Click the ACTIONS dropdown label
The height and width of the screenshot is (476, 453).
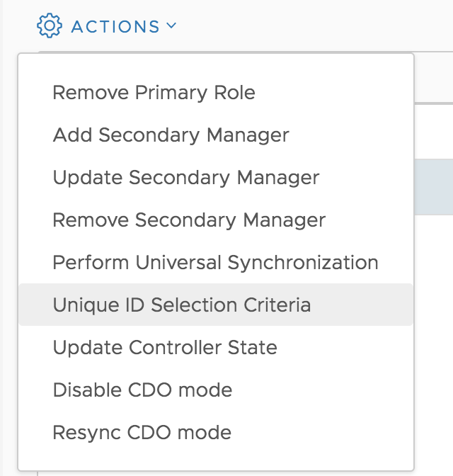click(115, 27)
